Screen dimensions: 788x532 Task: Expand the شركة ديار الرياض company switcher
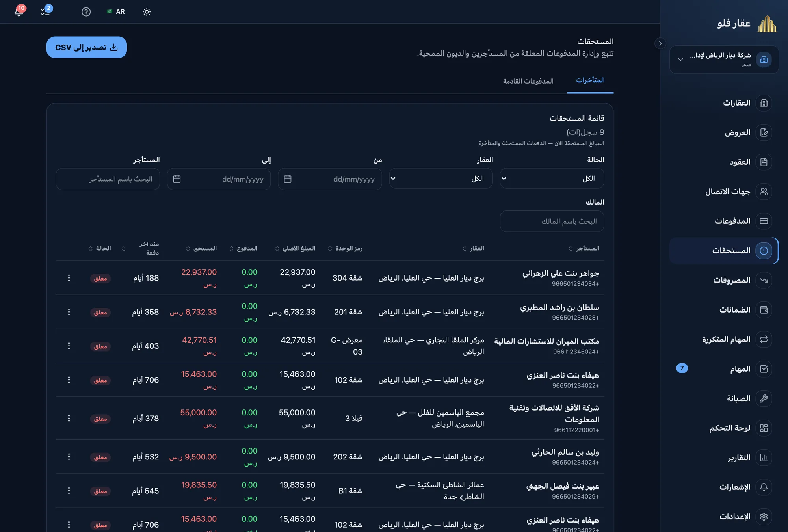[724, 60]
